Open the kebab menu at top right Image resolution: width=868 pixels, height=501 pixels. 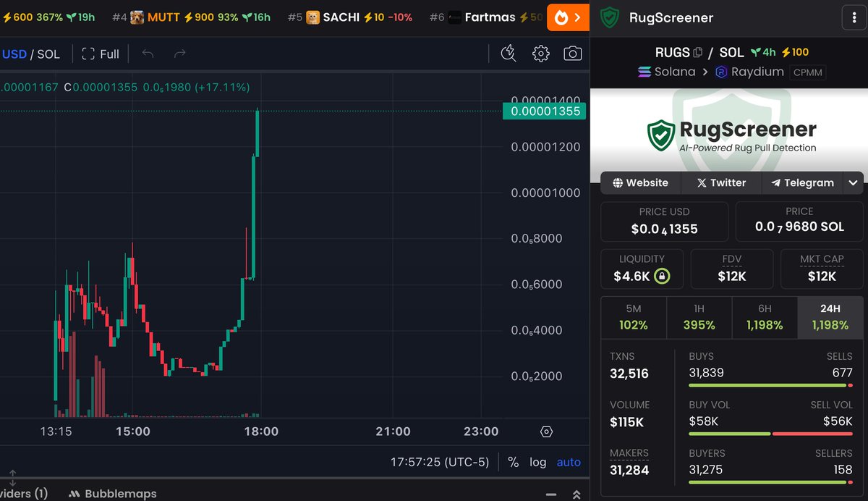tap(856, 16)
